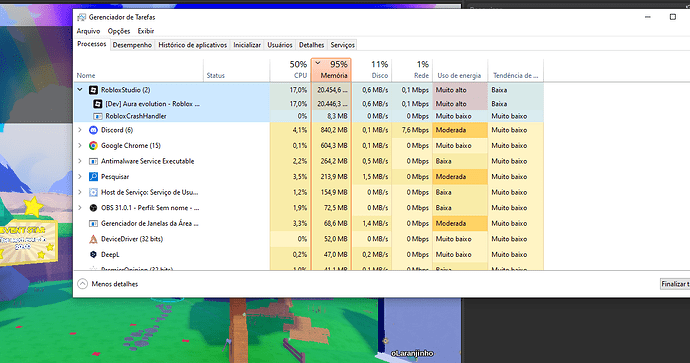Click the Pesquisar search icon
Image resolution: width=690 pixels, height=363 pixels.
[x=93, y=176]
